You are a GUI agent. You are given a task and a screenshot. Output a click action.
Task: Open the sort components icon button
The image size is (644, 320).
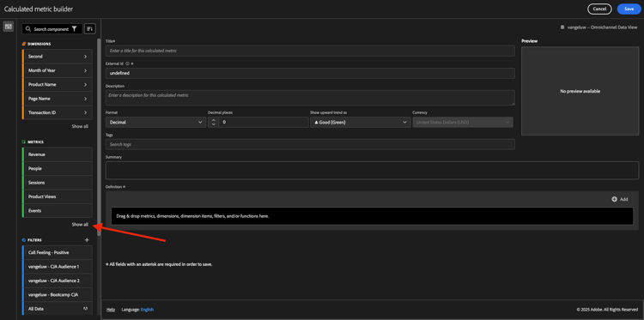(x=89, y=28)
